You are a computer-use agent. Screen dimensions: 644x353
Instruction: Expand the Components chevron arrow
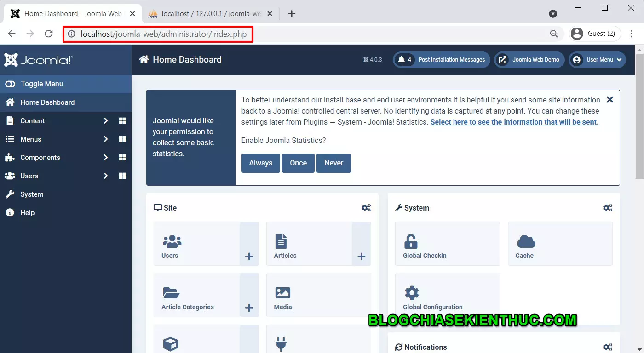[106, 157]
